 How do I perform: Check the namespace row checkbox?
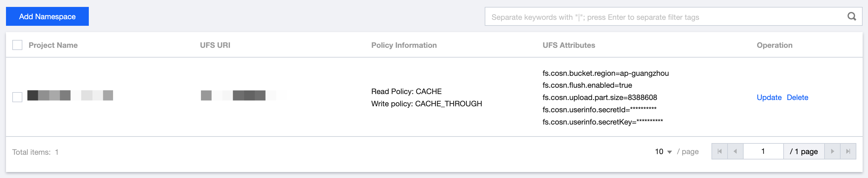tap(17, 97)
